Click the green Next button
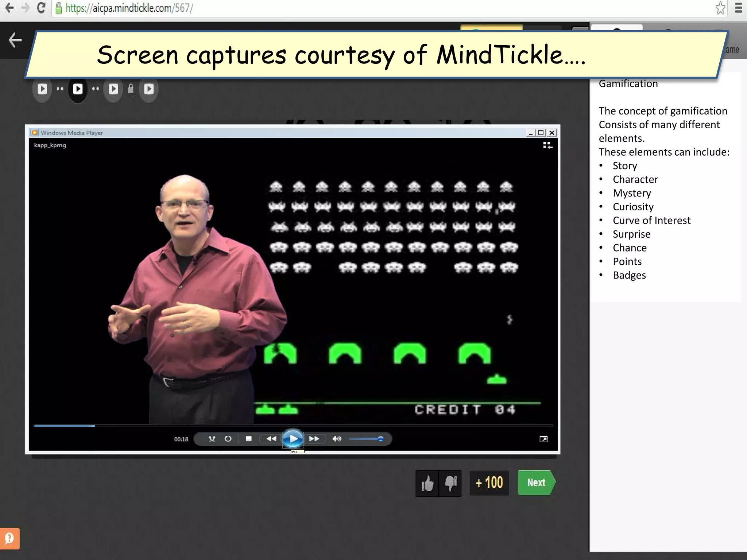 click(536, 483)
